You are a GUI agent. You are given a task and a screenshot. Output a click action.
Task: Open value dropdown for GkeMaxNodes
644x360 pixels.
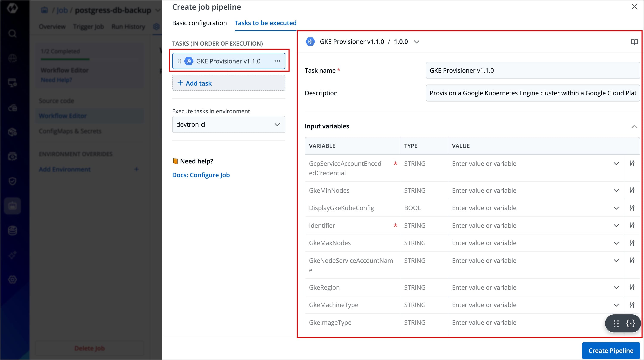click(616, 243)
